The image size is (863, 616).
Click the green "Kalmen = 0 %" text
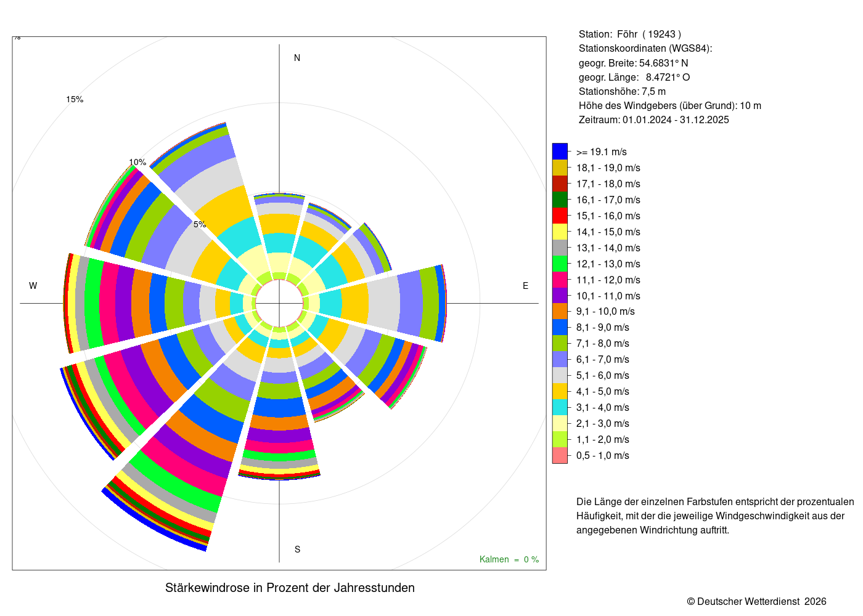(x=509, y=559)
